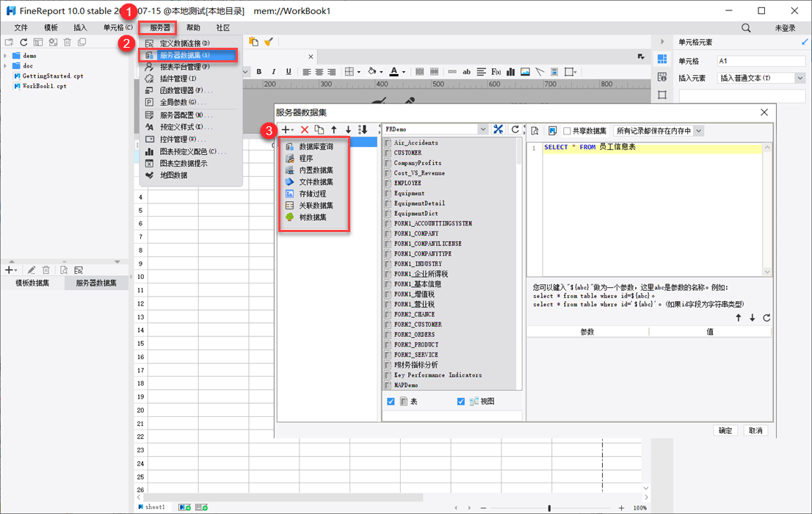Open border style dropdown arrow
812x514 pixels.
358,72
